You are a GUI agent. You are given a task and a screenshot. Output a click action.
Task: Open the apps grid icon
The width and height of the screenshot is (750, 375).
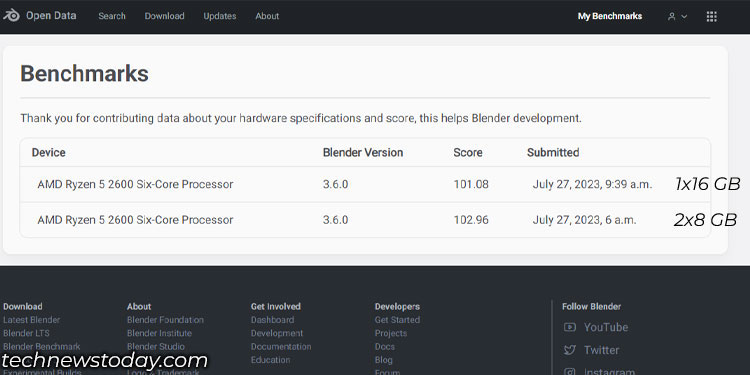711,16
